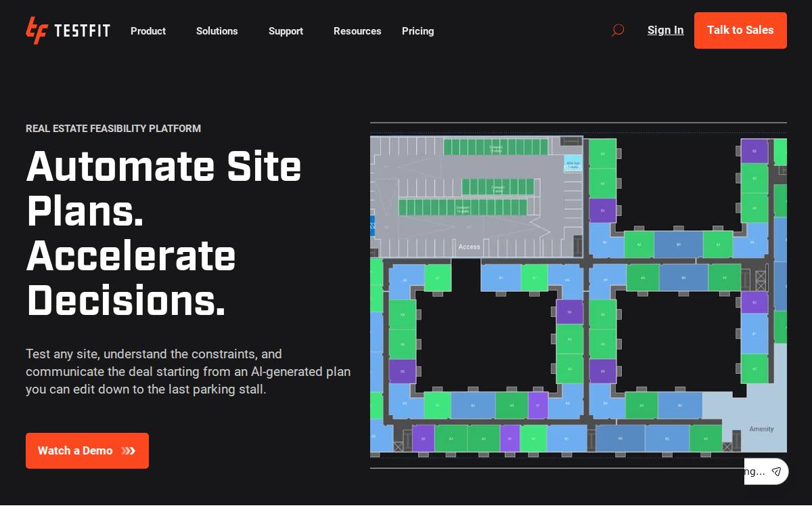Image resolution: width=812 pixels, height=508 pixels.
Task: Open the Resources menu
Action: click(357, 31)
